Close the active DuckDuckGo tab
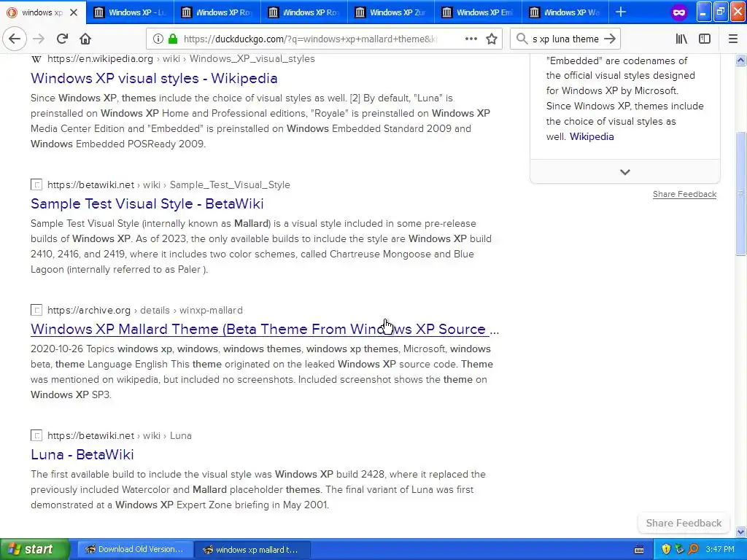The image size is (747, 560). click(74, 12)
